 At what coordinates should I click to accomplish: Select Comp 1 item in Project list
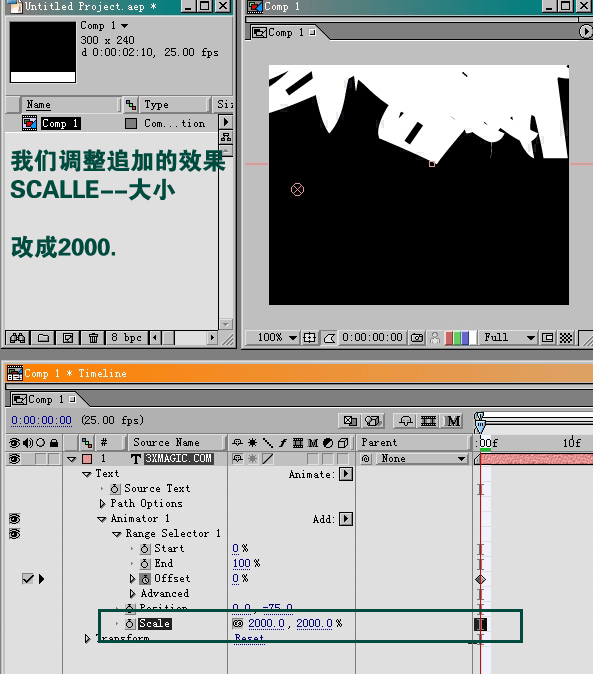(61, 123)
